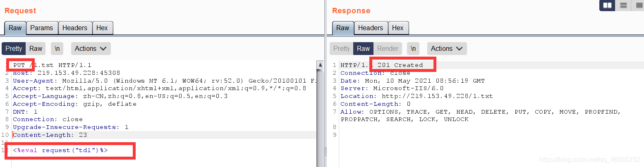
Task: Click the request editor scroll-up arrow
Action: tap(320, 65)
